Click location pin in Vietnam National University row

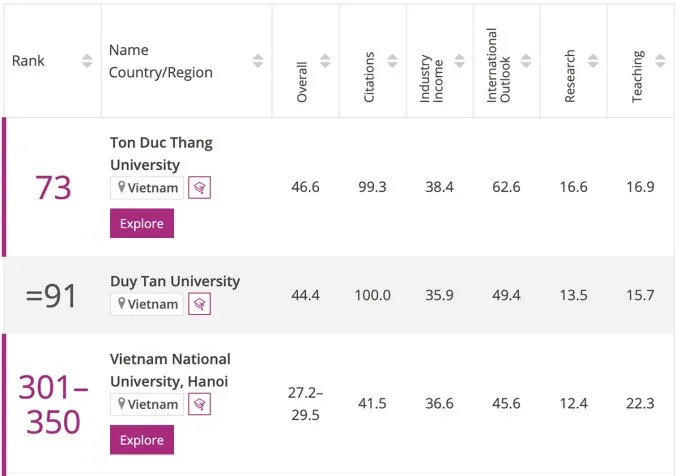pos(122,404)
